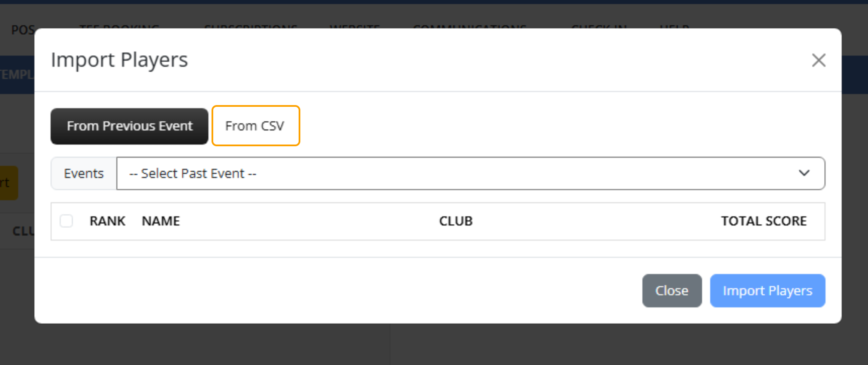
Task: Open the POS menu behind dialog
Action: point(22,28)
